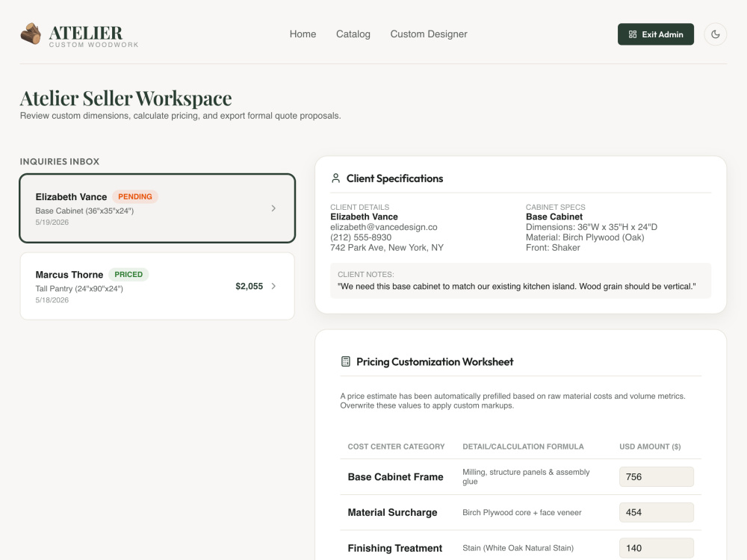Click the Material Surcharge row label
Image resolution: width=747 pixels, height=560 pixels.
pos(393,512)
